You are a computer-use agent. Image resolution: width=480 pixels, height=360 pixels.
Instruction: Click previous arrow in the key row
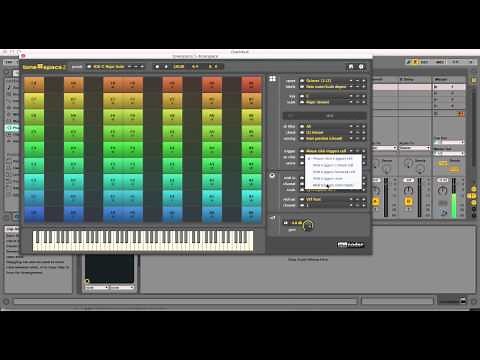tap(351, 96)
